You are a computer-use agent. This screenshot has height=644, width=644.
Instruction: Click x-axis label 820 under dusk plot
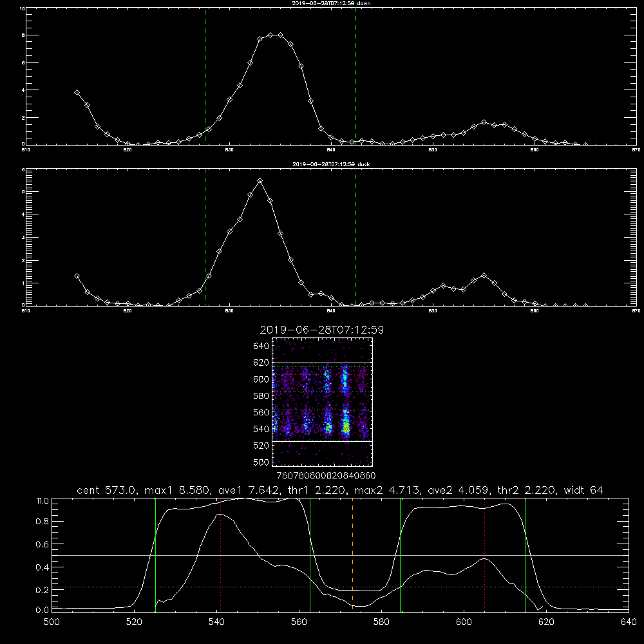click(128, 311)
